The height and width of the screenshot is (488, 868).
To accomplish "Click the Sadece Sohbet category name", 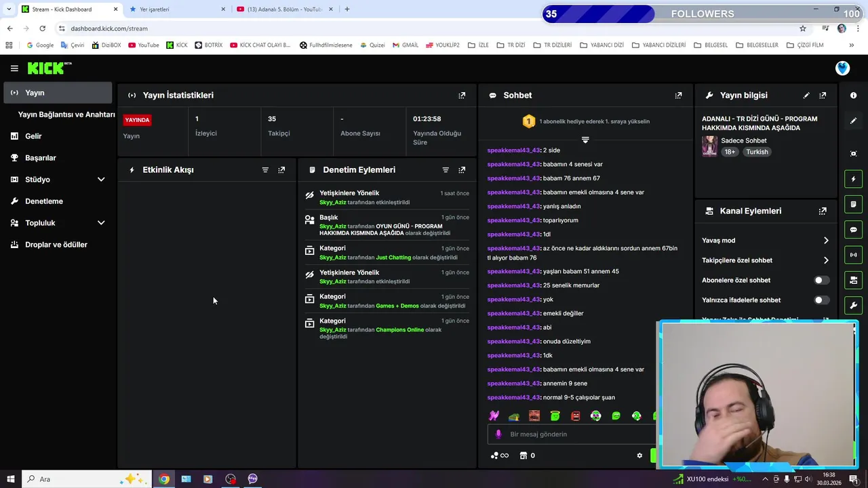I will pyautogui.click(x=743, y=141).
